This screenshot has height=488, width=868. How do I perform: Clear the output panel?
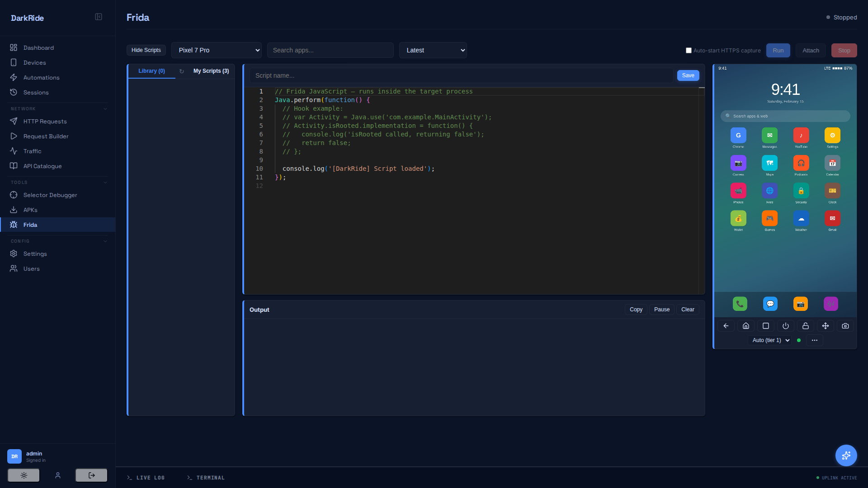click(688, 310)
